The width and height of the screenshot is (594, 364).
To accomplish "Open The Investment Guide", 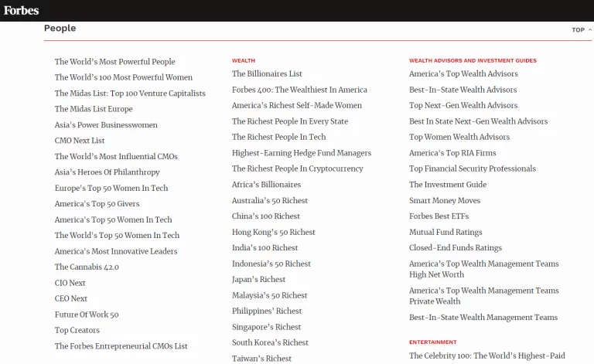I will coord(448,185).
